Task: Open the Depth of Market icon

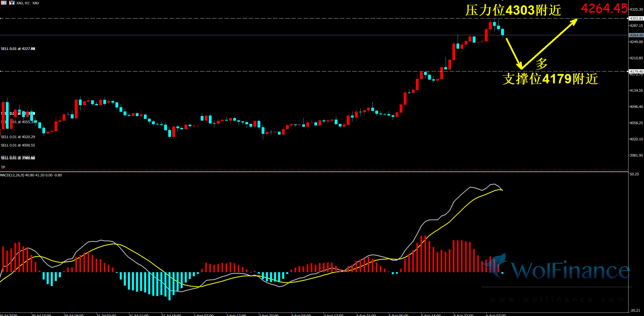Action: click(4, 3)
